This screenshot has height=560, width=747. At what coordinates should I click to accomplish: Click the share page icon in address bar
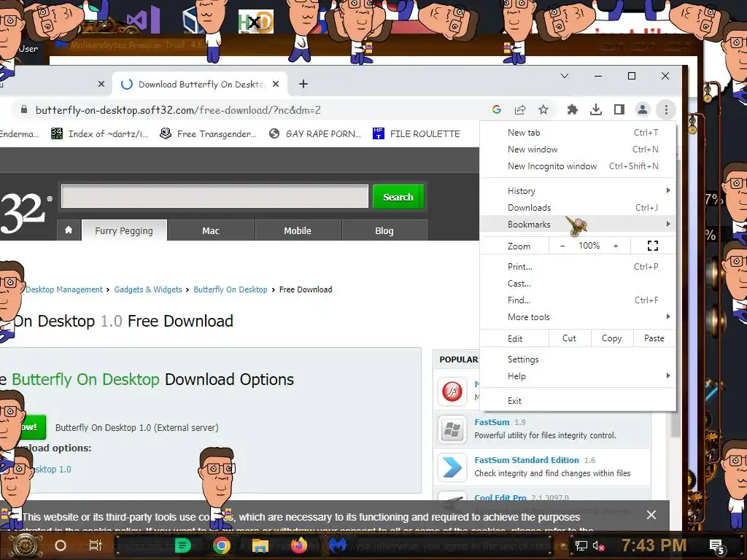point(519,110)
